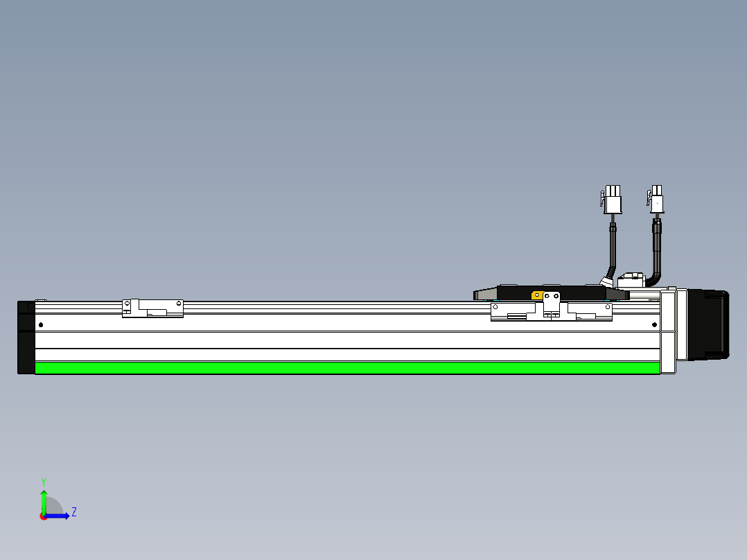Click the red origin dot of the triad
Image resolution: width=747 pixels, height=560 pixels.
tap(43, 517)
